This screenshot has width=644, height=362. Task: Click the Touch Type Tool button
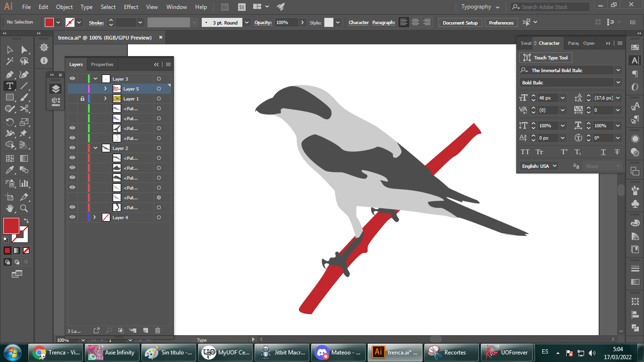click(546, 58)
